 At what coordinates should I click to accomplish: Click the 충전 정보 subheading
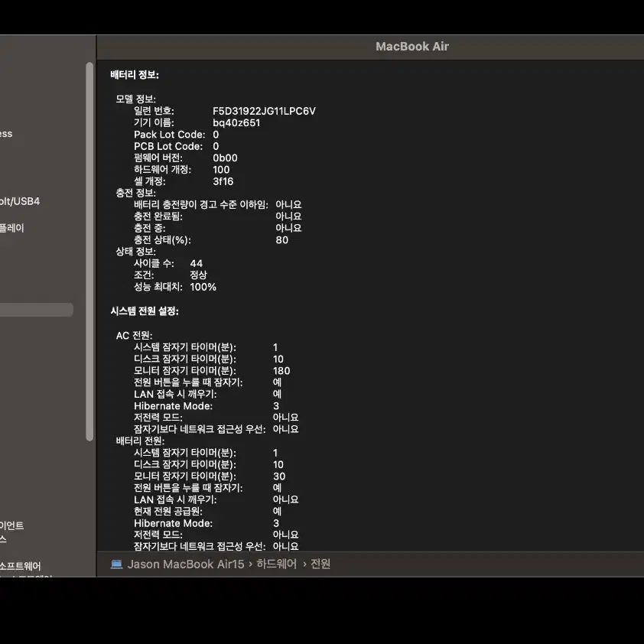[x=135, y=193]
